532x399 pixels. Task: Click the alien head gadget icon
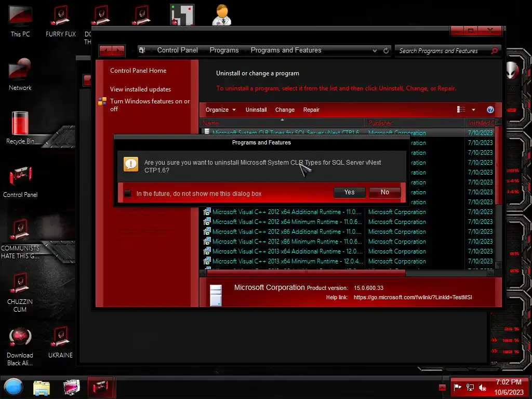pyautogui.click(x=512, y=71)
